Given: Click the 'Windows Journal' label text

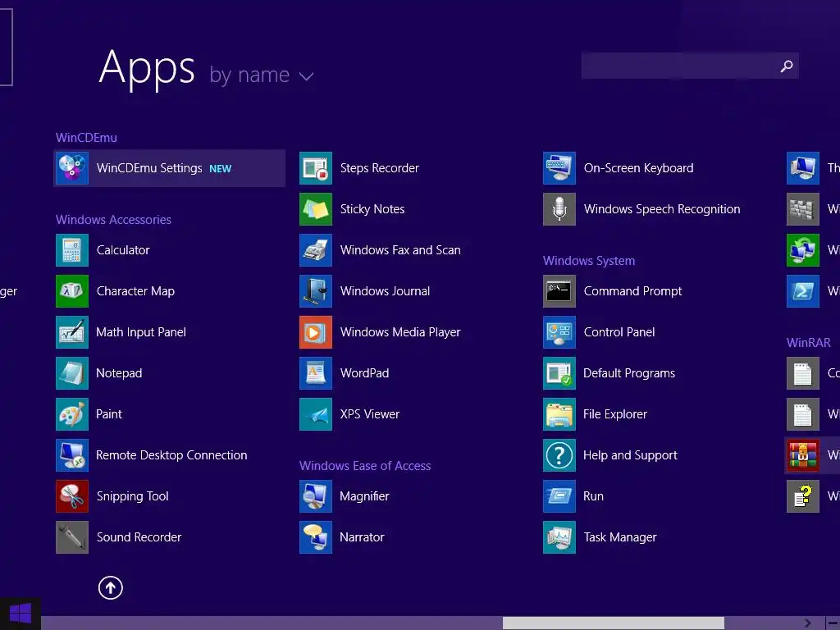Looking at the screenshot, I should pos(385,291).
